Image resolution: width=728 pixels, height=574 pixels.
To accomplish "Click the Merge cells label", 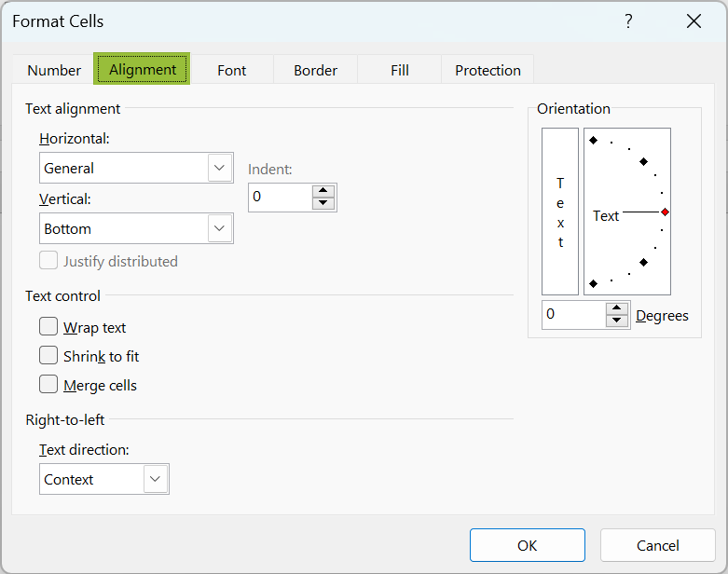I will 101,386.
